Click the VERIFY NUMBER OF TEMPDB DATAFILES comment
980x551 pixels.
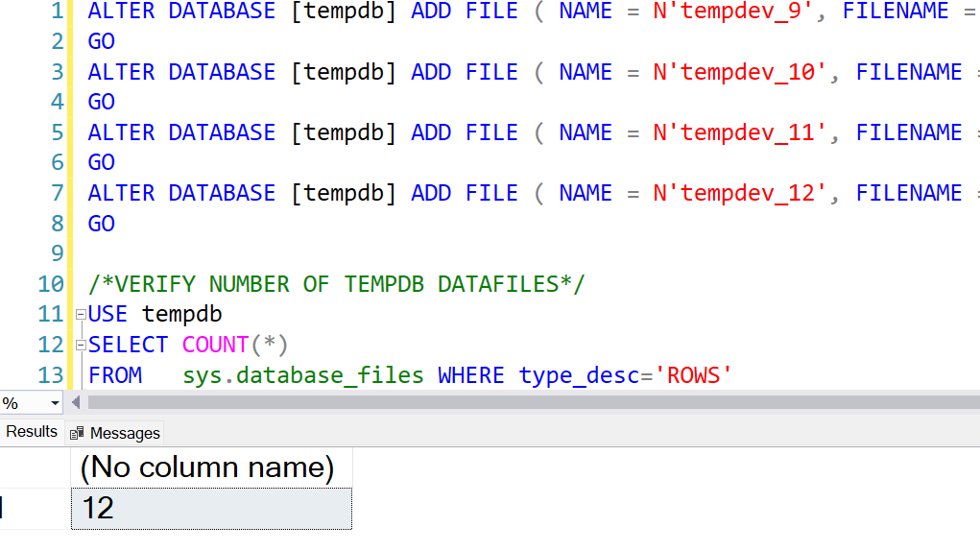pyautogui.click(x=337, y=284)
